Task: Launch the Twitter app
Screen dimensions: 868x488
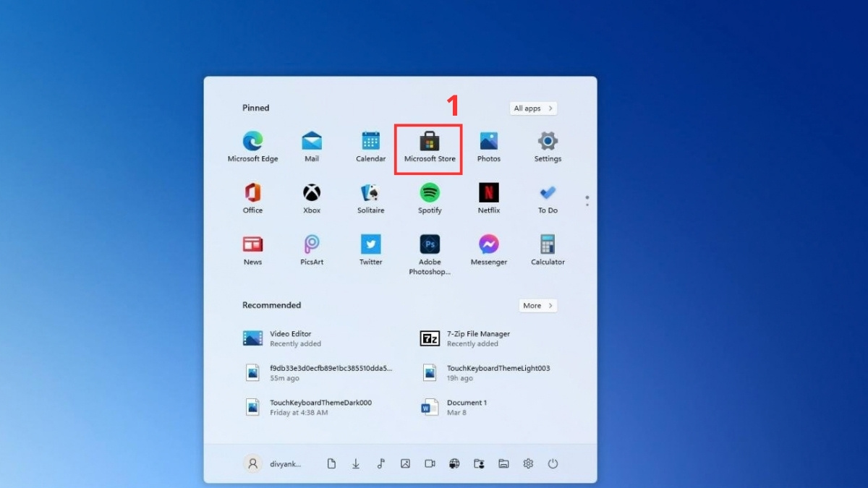Action: pyautogui.click(x=370, y=250)
